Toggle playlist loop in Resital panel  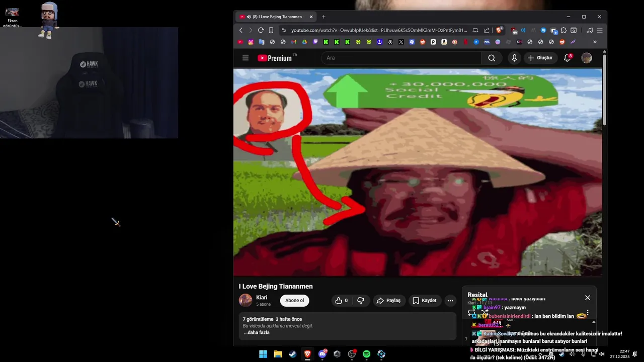coord(471,313)
